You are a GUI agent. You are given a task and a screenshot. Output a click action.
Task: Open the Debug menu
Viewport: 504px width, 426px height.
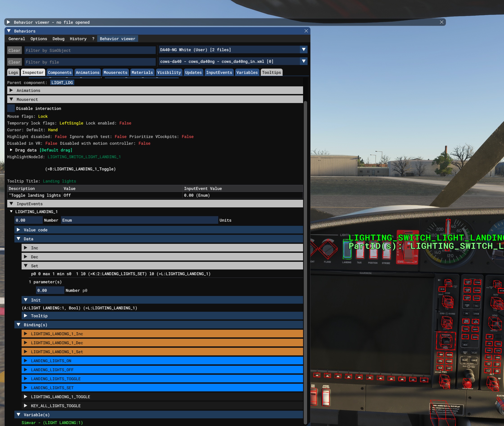(x=58, y=39)
